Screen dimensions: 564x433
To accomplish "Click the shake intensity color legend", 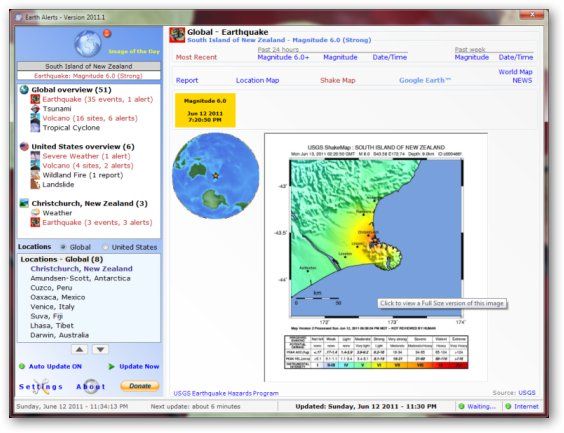I will tap(376, 352).
